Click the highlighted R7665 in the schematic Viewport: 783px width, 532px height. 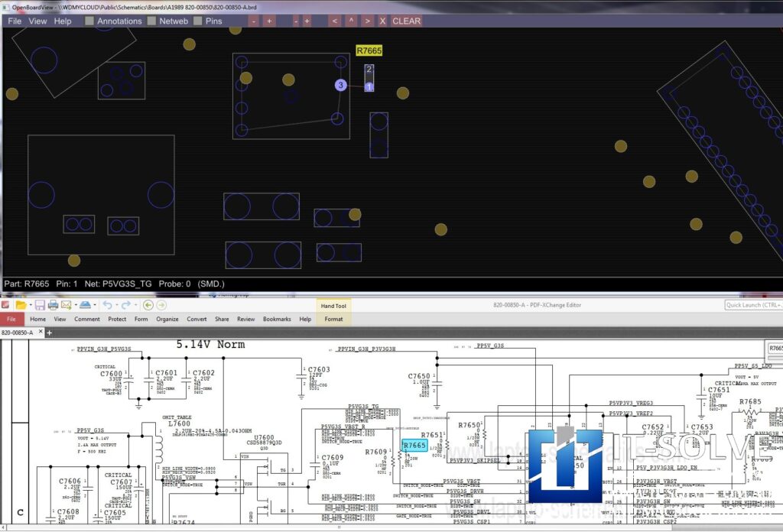tap(414, 445)
